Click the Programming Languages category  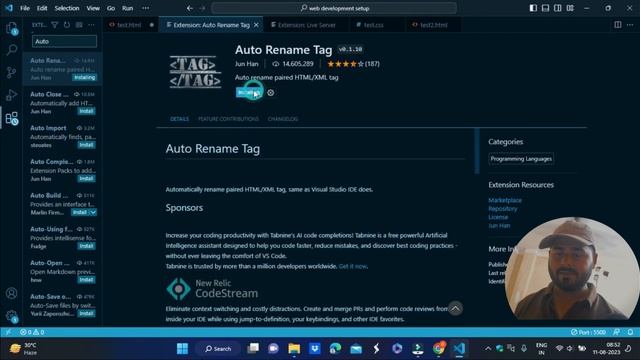[521, 159]
